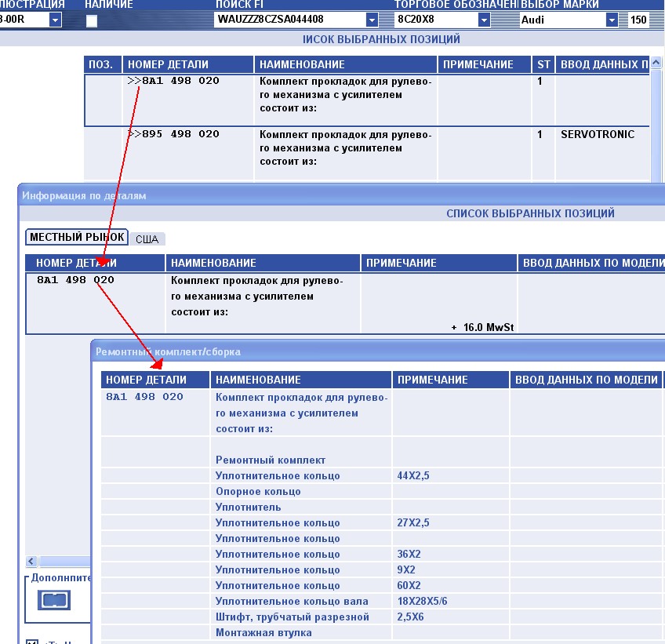Image resolution: width=665 pixels, height=644 pixels.
Task: Click the VIN field WAUZZZ8CZSA044408
Action: pyautogui.click(x=289, y=20)
